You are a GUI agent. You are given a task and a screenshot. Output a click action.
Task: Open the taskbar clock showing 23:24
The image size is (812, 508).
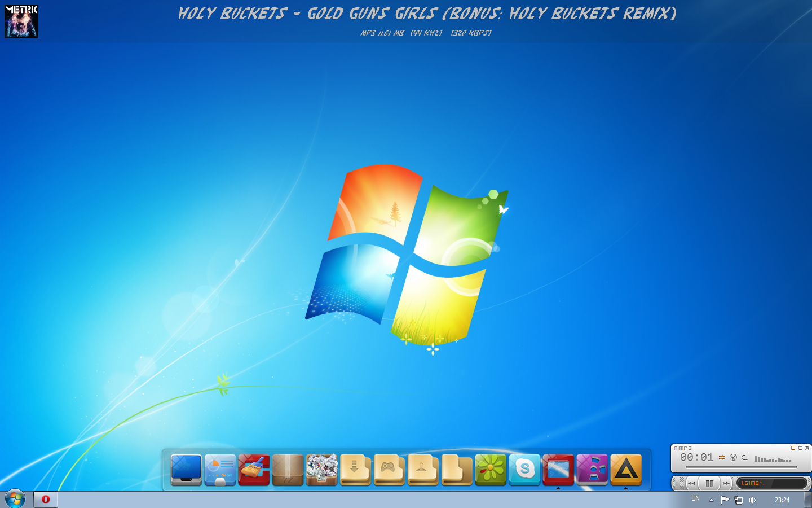click(782, 500)
